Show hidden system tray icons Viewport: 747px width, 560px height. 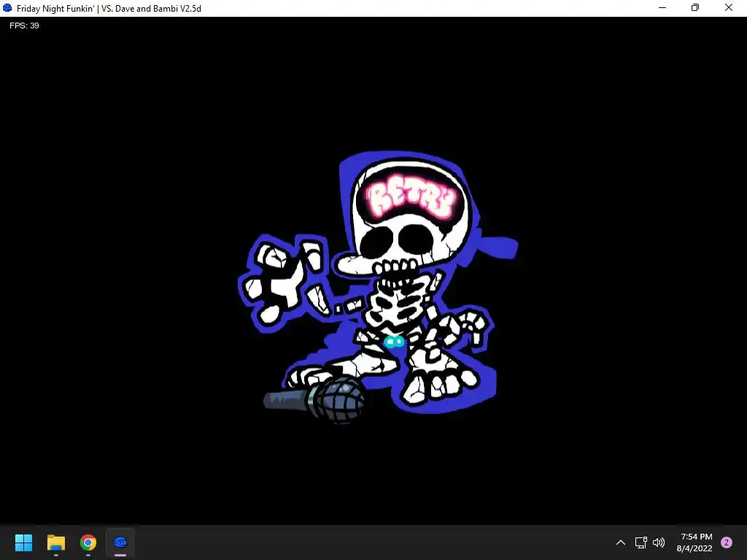[x=620, y=542]
